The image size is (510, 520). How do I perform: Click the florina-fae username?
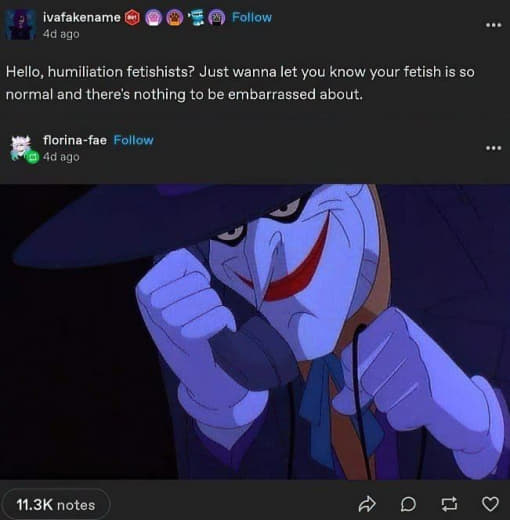point(75,140)
